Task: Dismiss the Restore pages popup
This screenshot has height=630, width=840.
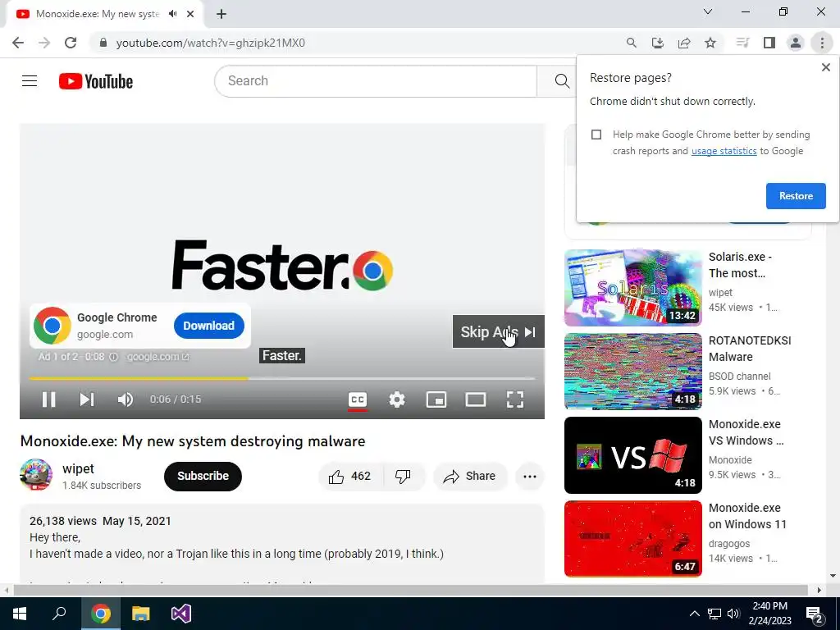Action: point(825,67)
